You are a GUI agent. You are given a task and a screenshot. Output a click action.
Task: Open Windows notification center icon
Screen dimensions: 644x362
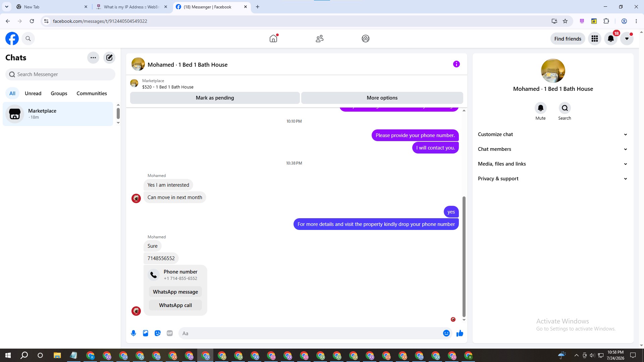(633, 355)
